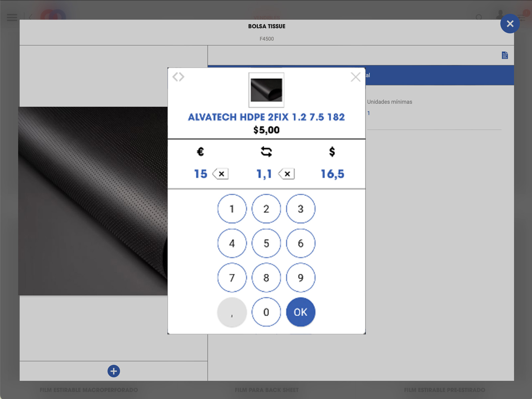Screen dimensions: 532x399
Task: Select the euro amount field showing 15
Action: click(200, 174)
